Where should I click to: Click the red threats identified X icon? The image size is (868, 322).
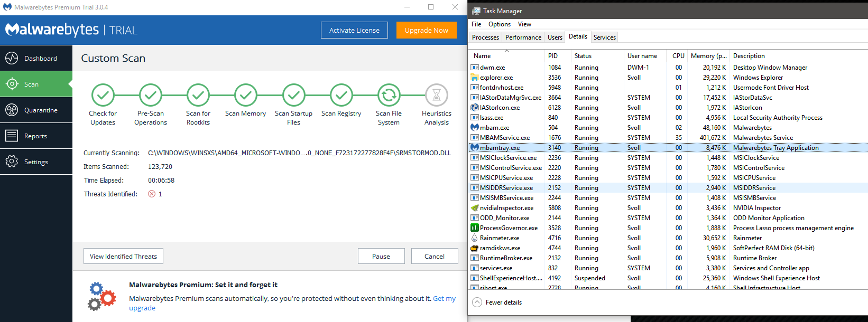(152, 194)
